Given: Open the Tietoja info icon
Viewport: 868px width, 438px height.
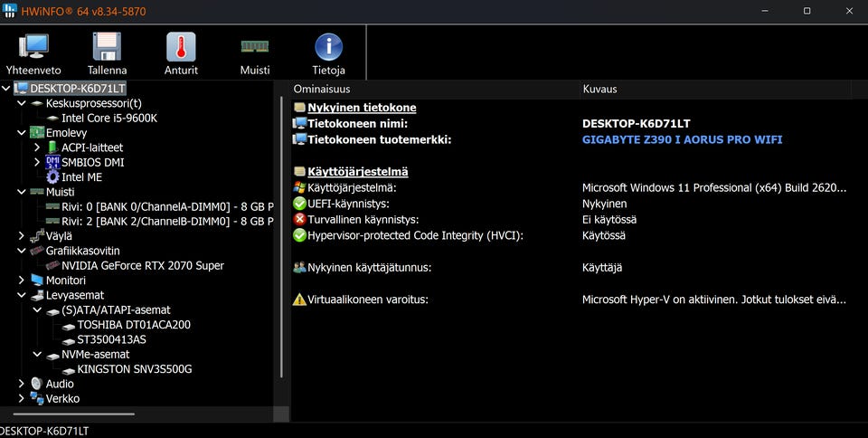Looking at the screenshot, I should click(x=328, y=47).
